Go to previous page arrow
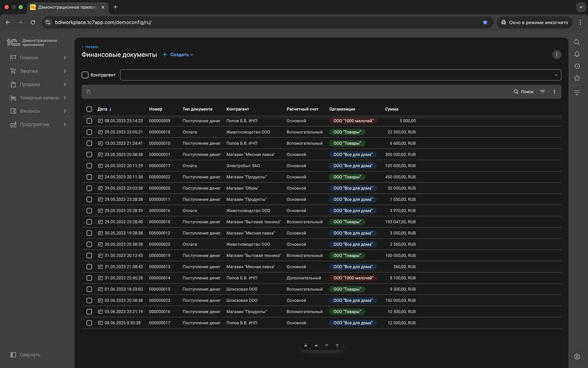This screenshot has height=368, width=588. [316, 345]
